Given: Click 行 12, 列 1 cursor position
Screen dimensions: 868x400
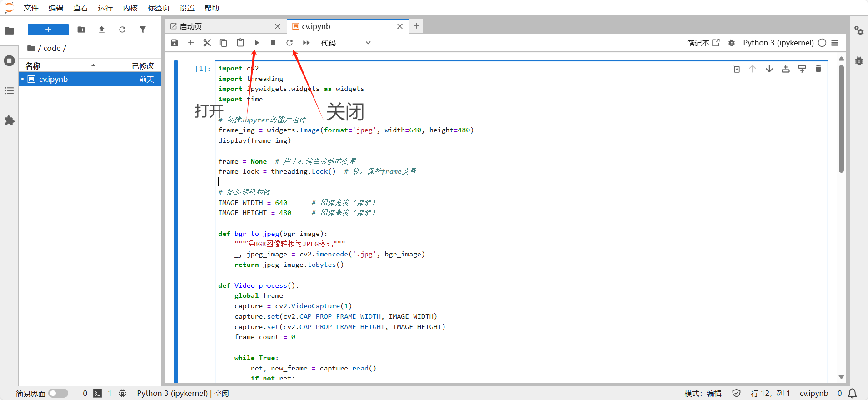Looking at the screenshot, I should point(770,393).
